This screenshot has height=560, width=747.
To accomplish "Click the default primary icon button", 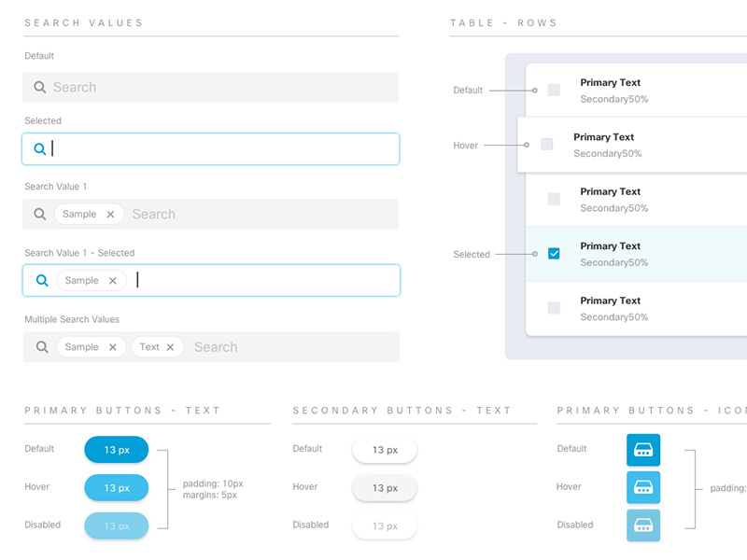I will coord(643,449).
